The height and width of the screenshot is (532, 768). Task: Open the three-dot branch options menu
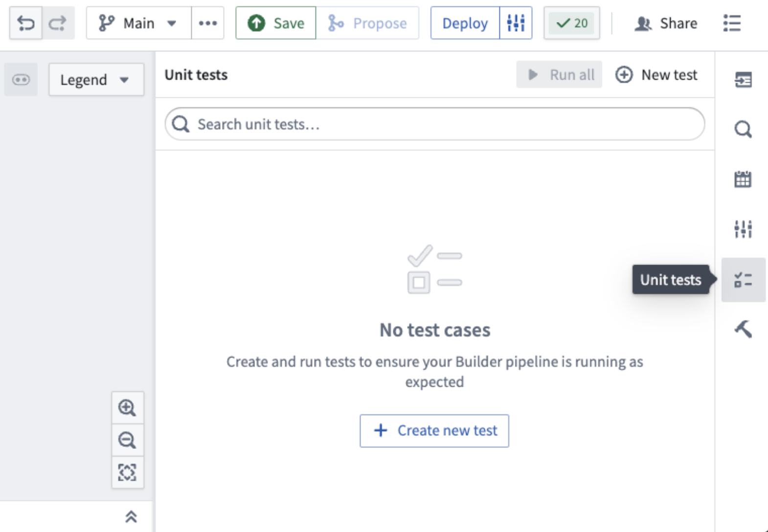click(208, 23)
